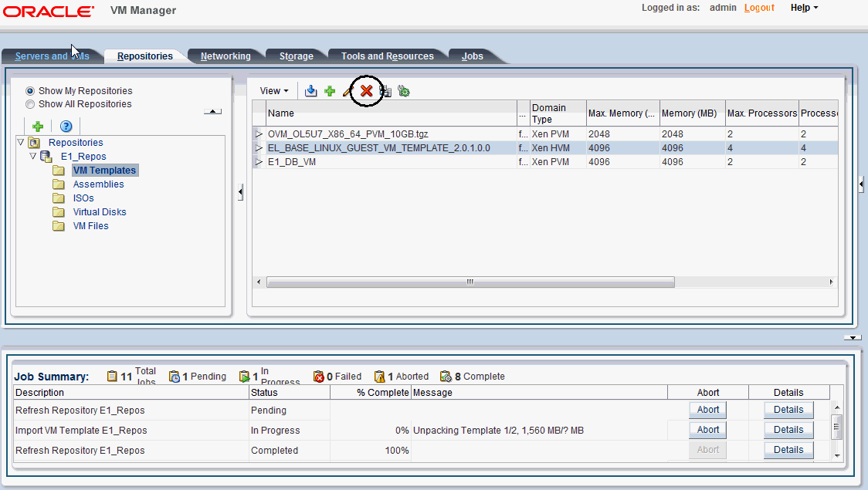Click the clone template icon beside the red X
868x490 pixels.
[386, 91]
